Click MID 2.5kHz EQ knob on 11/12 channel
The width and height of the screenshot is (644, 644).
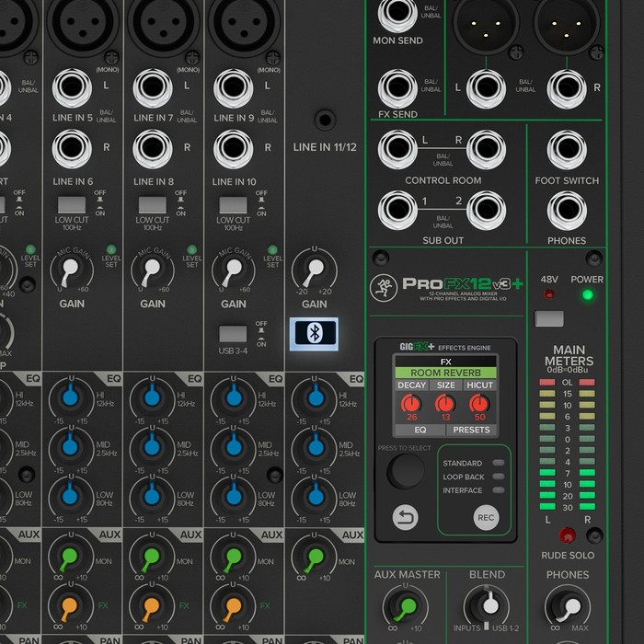(316, 447)
